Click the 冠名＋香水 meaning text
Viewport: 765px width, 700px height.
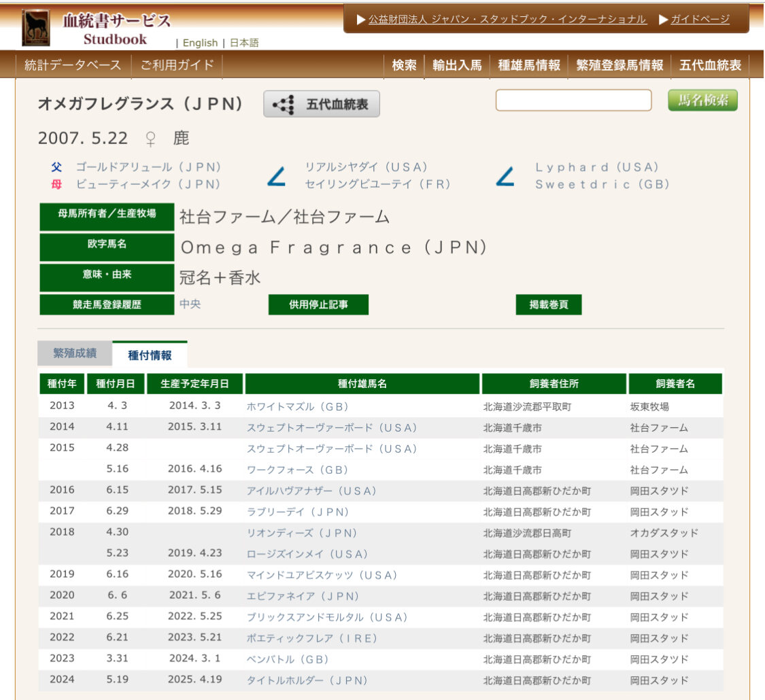click(x=220, y=278)
